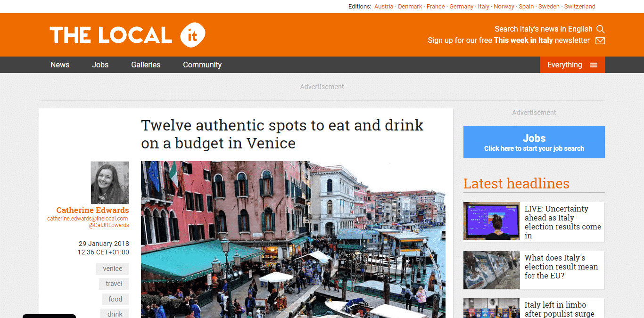Click the Venice canal article image
This screenshot has width=644, height=318.
pos(293,239)
